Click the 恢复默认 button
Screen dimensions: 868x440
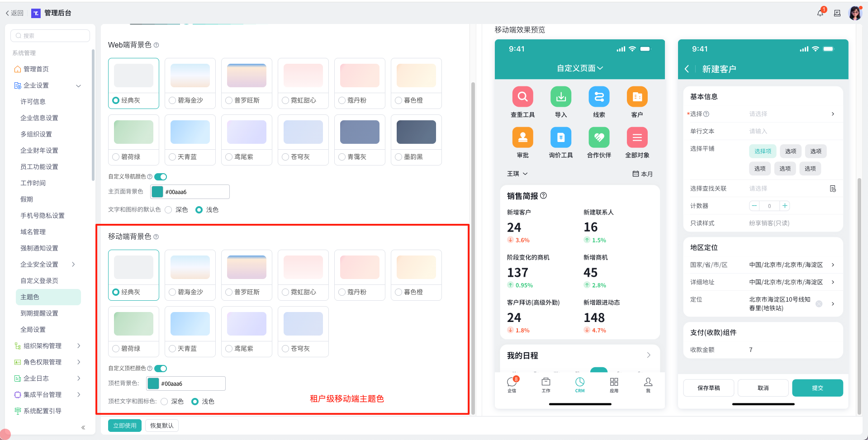point(161,426)
